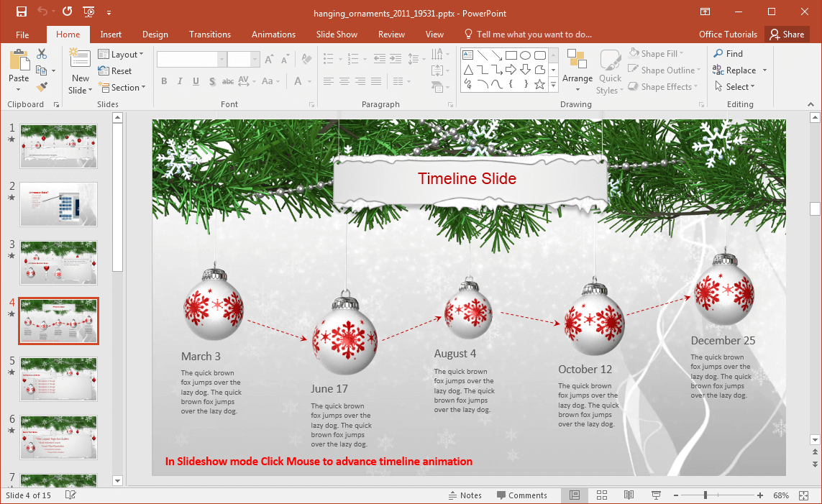
Task: Click the zoom out minus button
Action: [x=676, y=495]
